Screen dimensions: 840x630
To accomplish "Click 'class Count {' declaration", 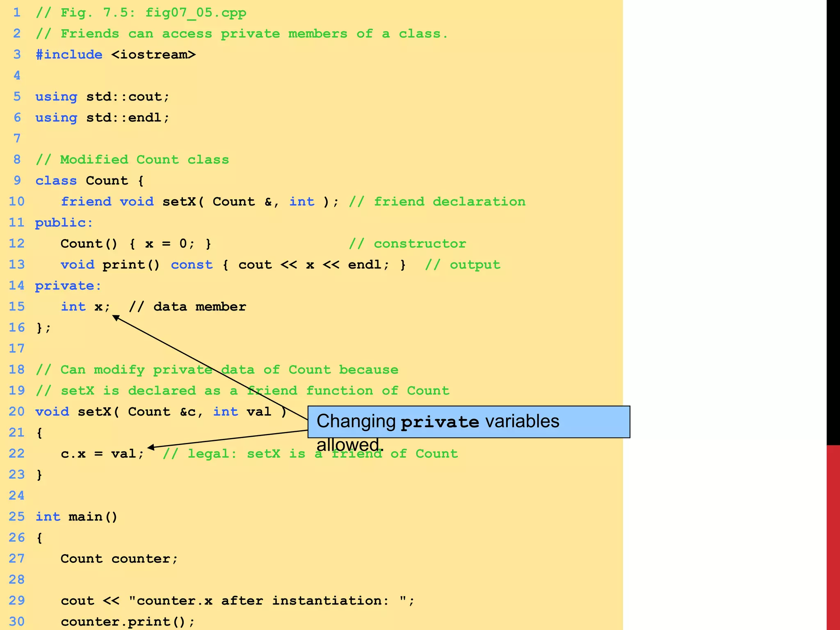I will click(90, 181).
